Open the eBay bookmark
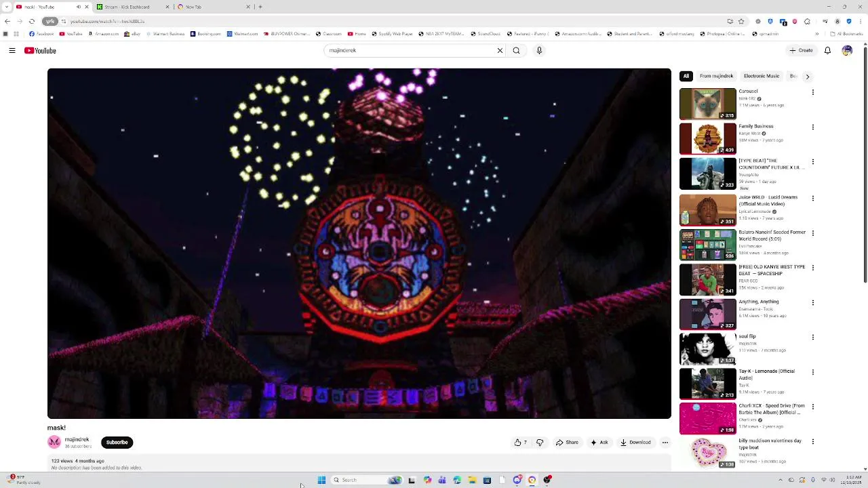Image resolution: width=868 pixels, height=488 pixels. point(132,34)
